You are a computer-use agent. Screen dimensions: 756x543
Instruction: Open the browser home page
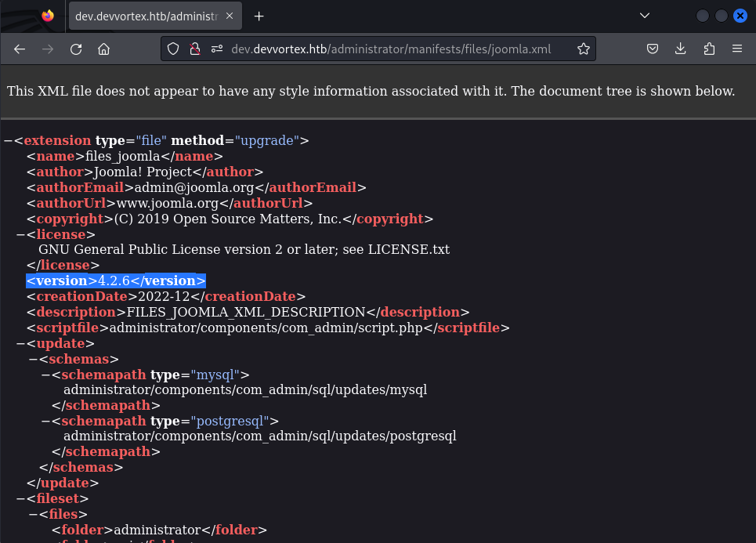click(x=103, y=49)
